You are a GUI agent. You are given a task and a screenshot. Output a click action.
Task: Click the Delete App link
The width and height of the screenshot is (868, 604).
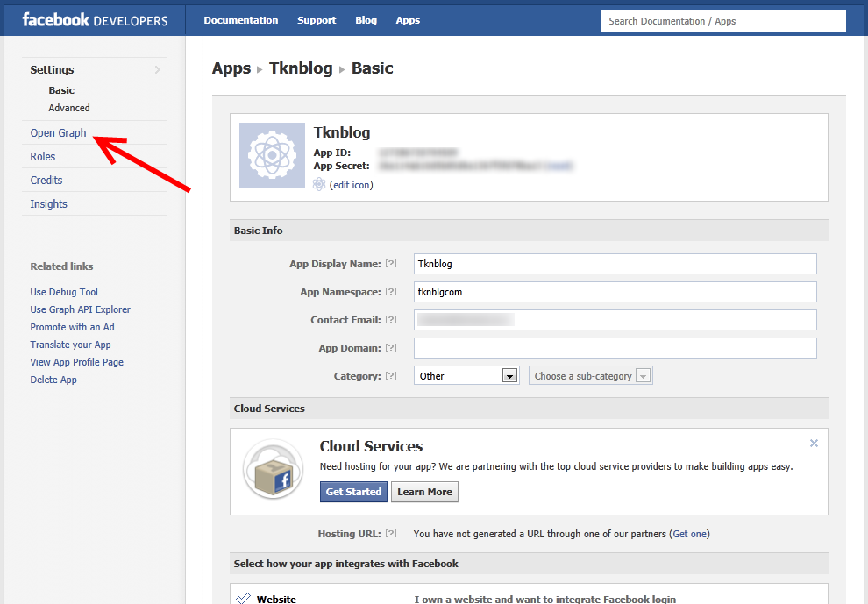click(x=53, y=380)
